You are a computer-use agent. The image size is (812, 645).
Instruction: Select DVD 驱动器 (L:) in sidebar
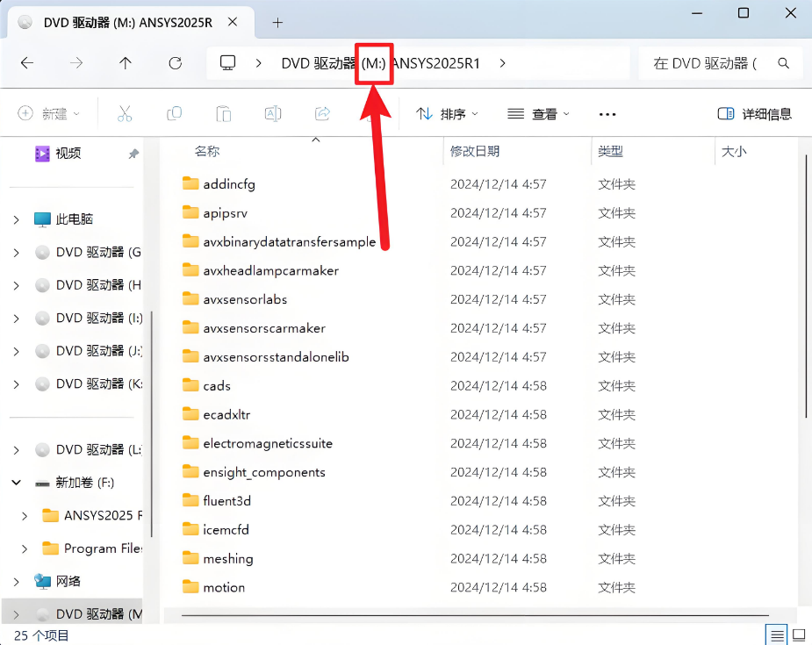click(x=89, y=450)
